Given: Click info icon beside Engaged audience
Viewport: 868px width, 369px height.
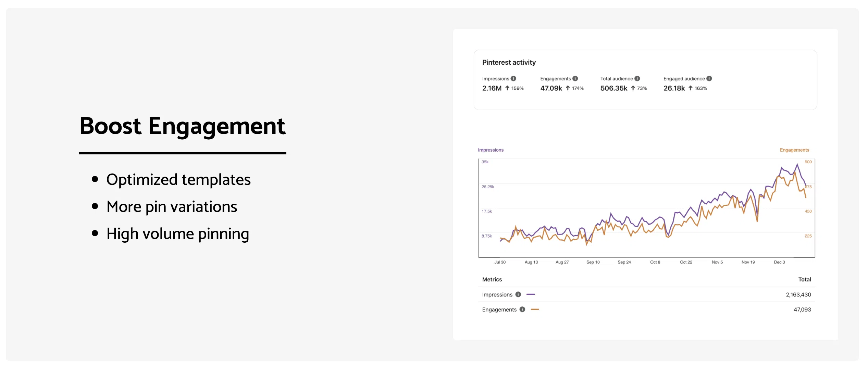Looking at the screenshot, I should [x=709, y=78].
